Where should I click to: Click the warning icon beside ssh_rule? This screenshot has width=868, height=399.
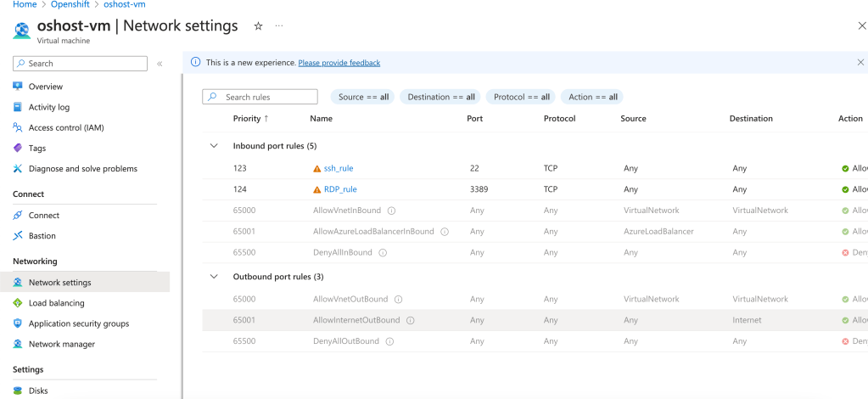point(317,168)
